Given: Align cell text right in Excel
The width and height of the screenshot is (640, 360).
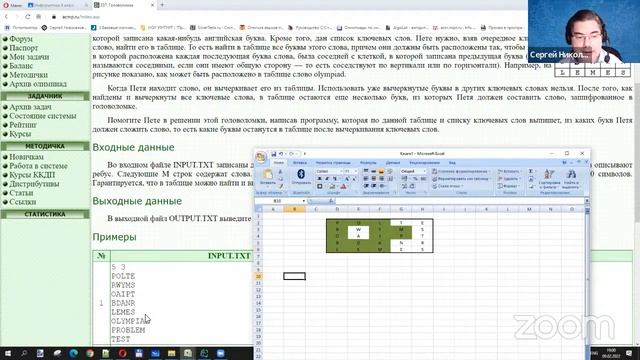Looking at the screenshot, I should (x=382, y=179).
